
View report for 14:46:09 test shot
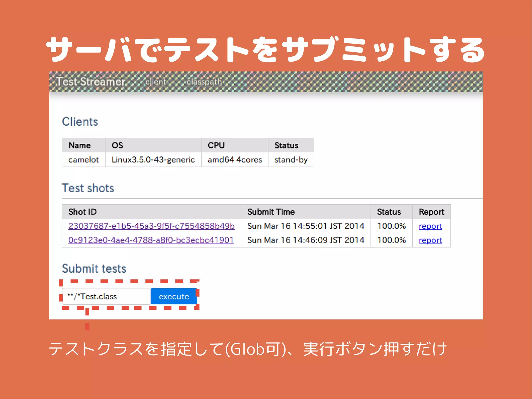pyautogui.click(x=430, y=240)
